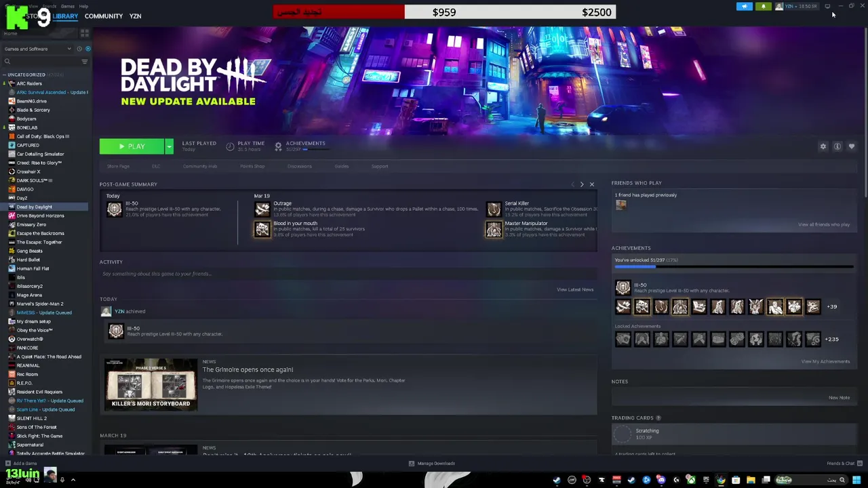Select SILENT HILL 2 in library
Image resolution: width=868 pixels, height=488 pixels.
(32, 418)
